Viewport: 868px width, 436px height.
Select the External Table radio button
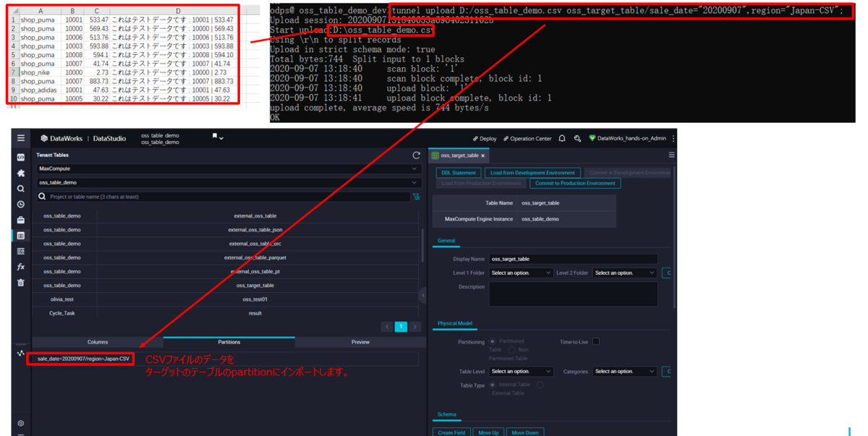540,385
